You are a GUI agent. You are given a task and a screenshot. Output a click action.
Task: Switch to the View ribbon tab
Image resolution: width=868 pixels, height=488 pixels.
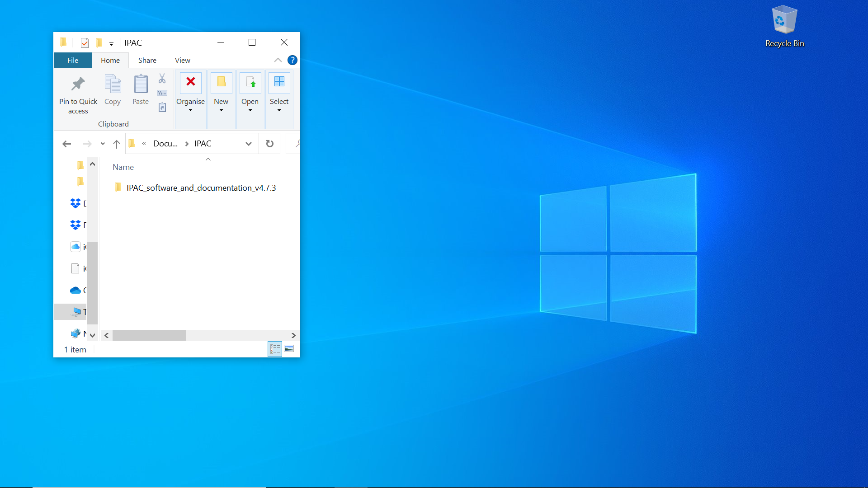coord(182,60)
